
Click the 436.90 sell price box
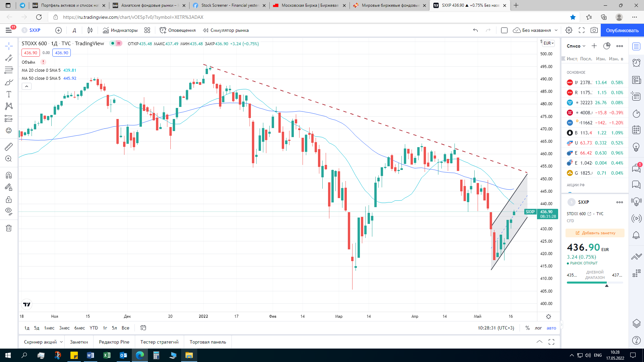coord(31,53)
